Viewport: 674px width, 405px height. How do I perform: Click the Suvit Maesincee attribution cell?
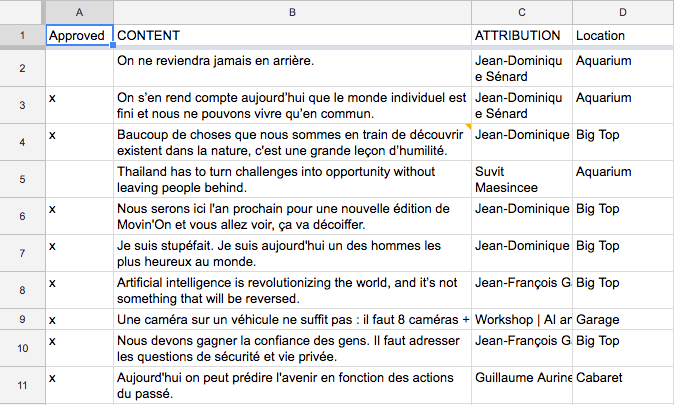[522, 179]
